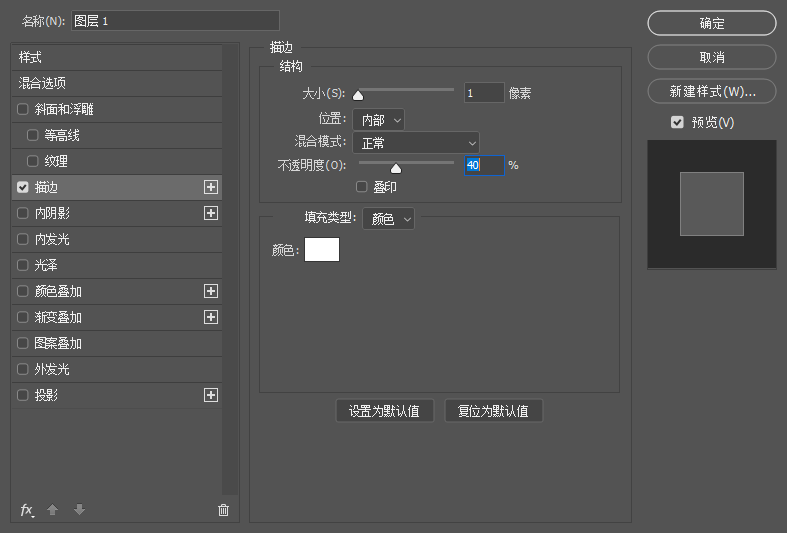This screenshot has height=533, width=787.
Task: Click the style preview thumbnail
Action: pyautogui.click(x=712, y=204)
